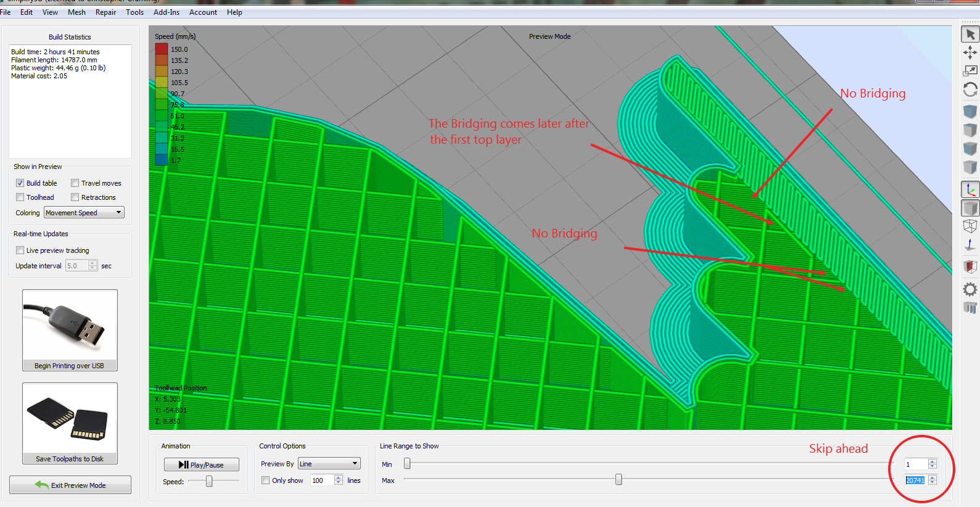This screenshot has width=980, height=507.
Task: Open the Coloring dropdown set to Movement Speed
Action: 84,213
